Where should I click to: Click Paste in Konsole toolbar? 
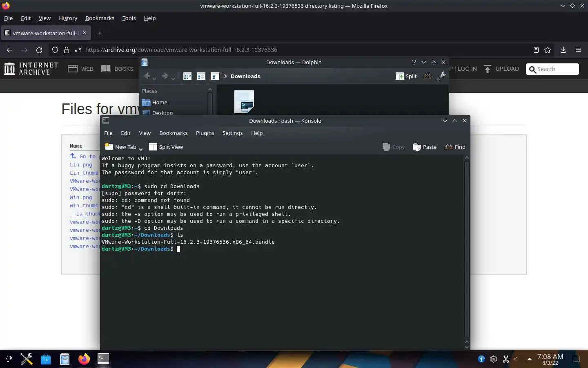[425, 147]
